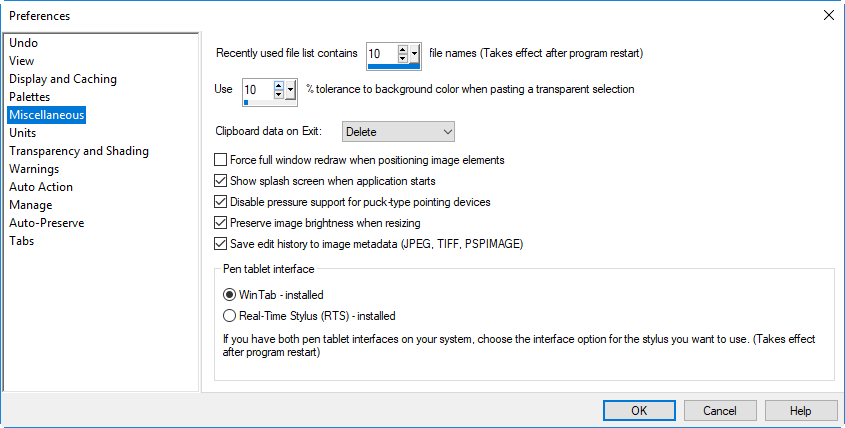The width and height of the screenshot is (845, 428).
Task: Select Real-Time Stylus (RTS) radio button
Action: pos(230,316)
